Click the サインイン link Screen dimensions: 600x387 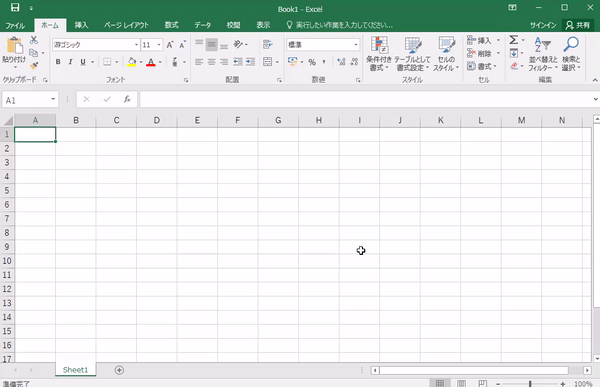tap(543, 25)
